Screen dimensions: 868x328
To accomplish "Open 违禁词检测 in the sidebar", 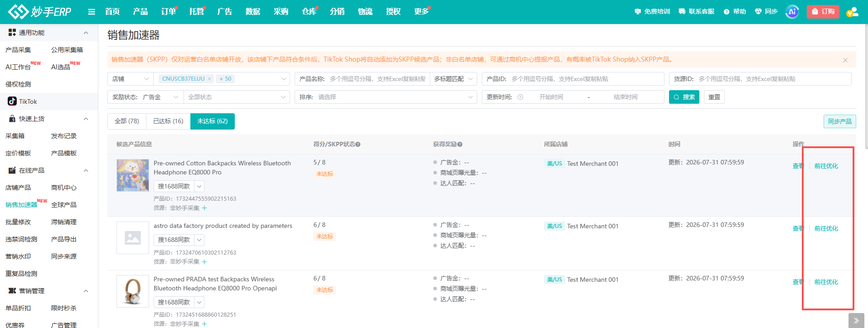I will (21, 239).
